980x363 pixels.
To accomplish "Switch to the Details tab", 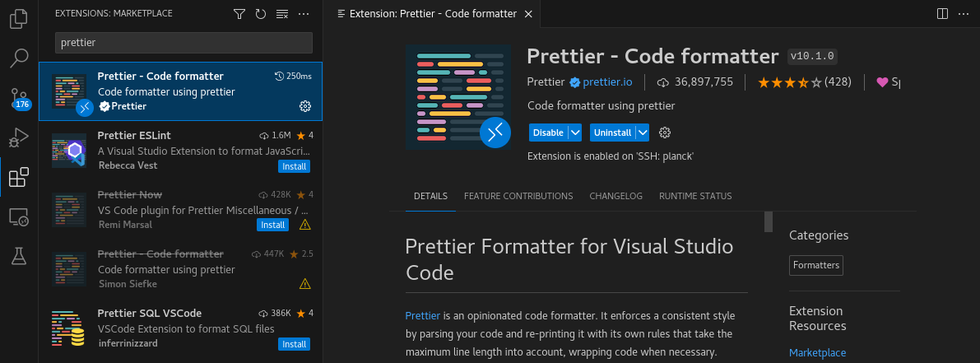I will tap(430, 196).
